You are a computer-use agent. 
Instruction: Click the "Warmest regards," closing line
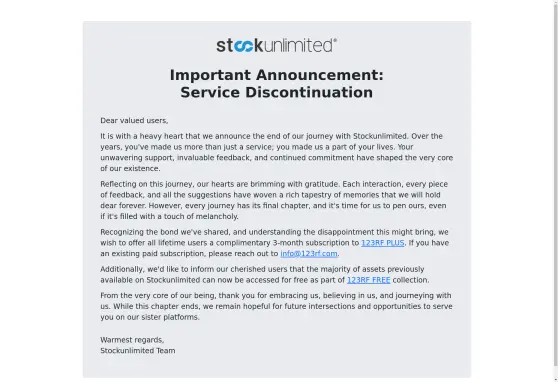tap(132, 340)
